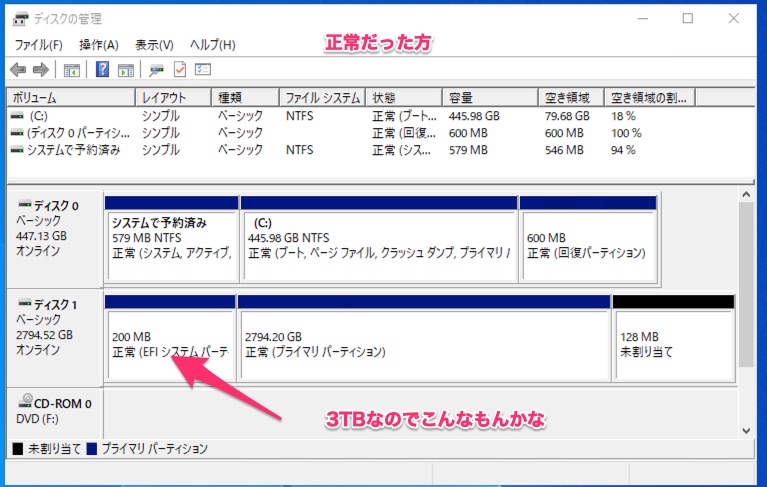Viewport: 767px width, 487px height.
Task: Click the 579 MB capacity cell
Action: point(468,150)
